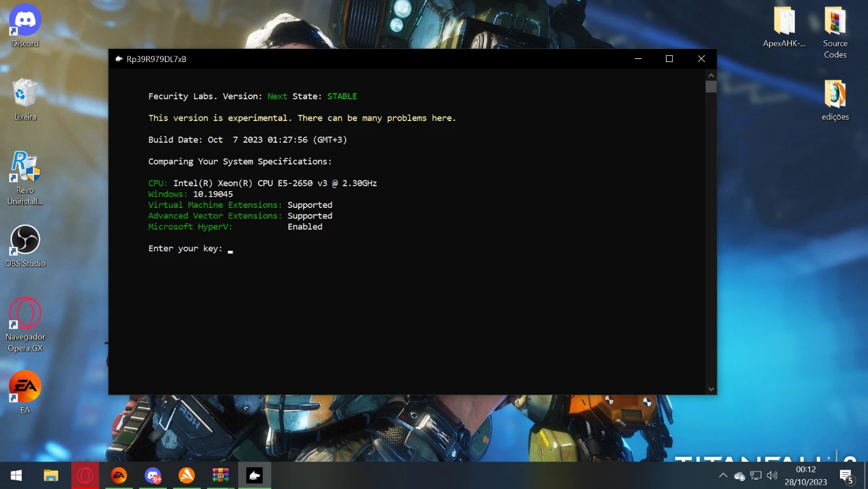Switch to WinRAR in taskbar
The height and width of the screenshot is (489, 868).
[220, 475]
